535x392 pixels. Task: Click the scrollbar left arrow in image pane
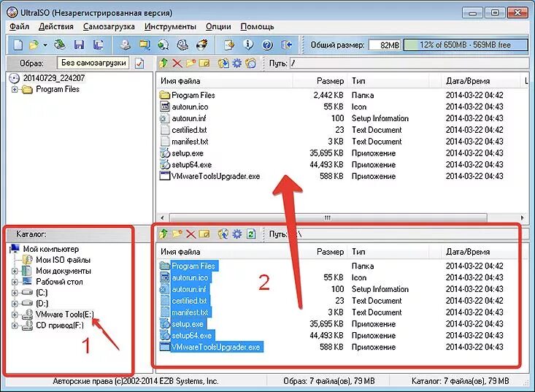(163, 218)
